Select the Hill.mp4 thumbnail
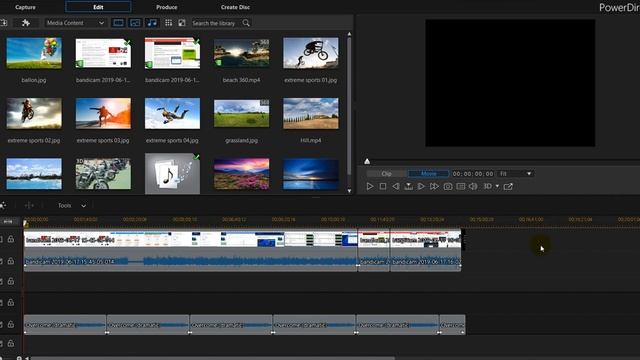The height and width of the screenshot is (360, 640). [x=311, y=113]
